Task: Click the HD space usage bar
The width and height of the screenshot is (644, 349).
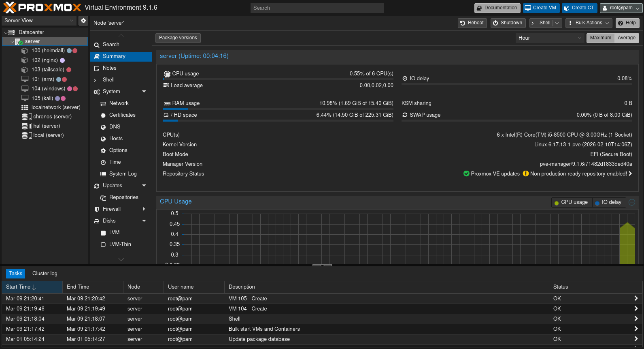Action: (278, 121)
